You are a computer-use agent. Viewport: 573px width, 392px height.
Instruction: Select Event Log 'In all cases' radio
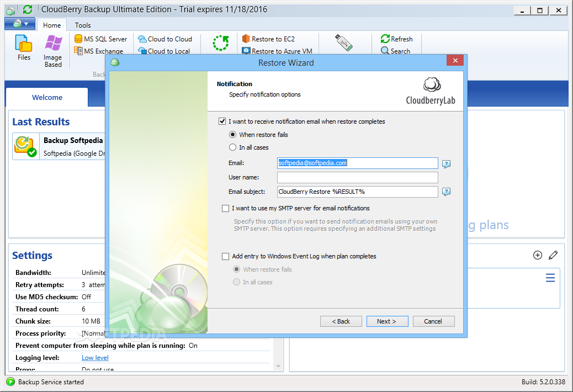point(236,282)
